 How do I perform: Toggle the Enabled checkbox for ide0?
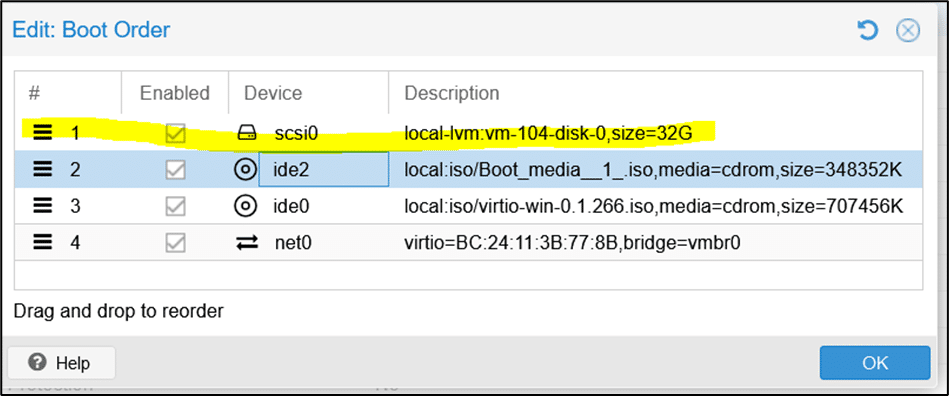pos(175,206)
